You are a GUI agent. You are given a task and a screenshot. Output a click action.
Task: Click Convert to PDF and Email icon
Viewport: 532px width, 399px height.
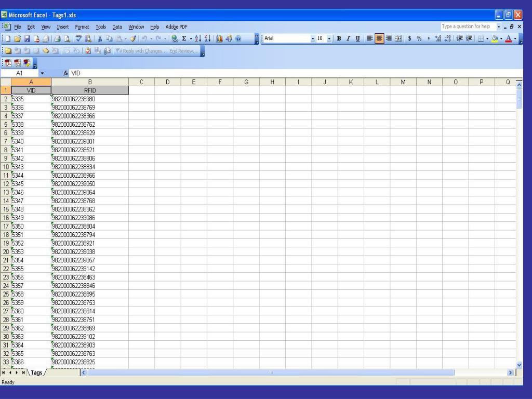pos(18,63)
